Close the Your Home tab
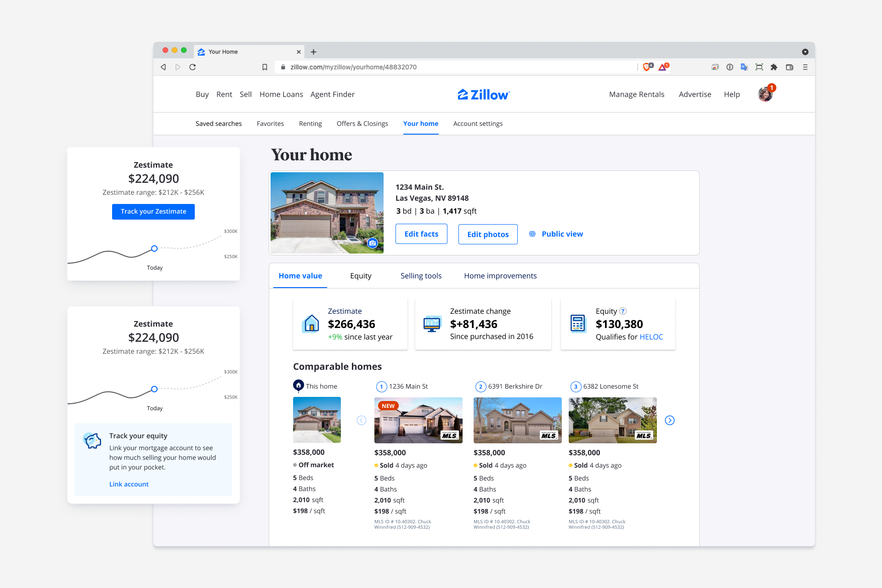Screen dimensions: 882x588 (x=299, y=52)
